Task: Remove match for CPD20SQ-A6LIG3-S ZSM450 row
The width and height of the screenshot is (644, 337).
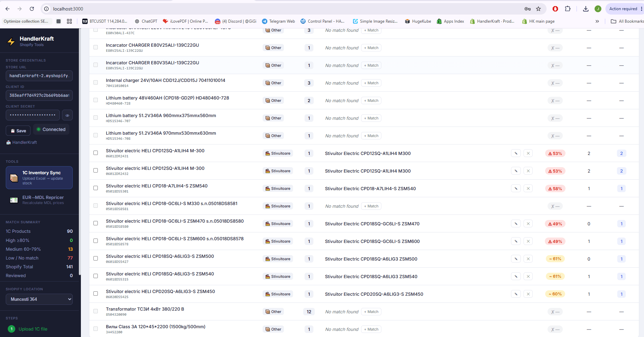Action: click(x=528, y=294)
